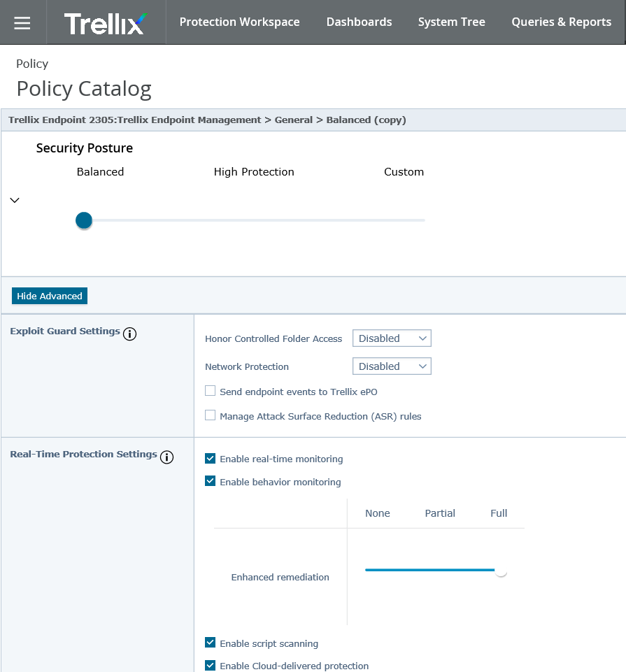This screenshot has height=672, width=626.
Task: Open System Tree
Action: pos(452,22)
